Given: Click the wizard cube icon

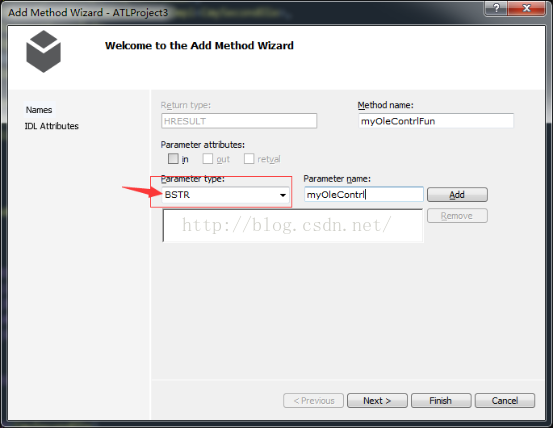Looking at the screenshot, I should pyautogui.click(x=43, y=51).
